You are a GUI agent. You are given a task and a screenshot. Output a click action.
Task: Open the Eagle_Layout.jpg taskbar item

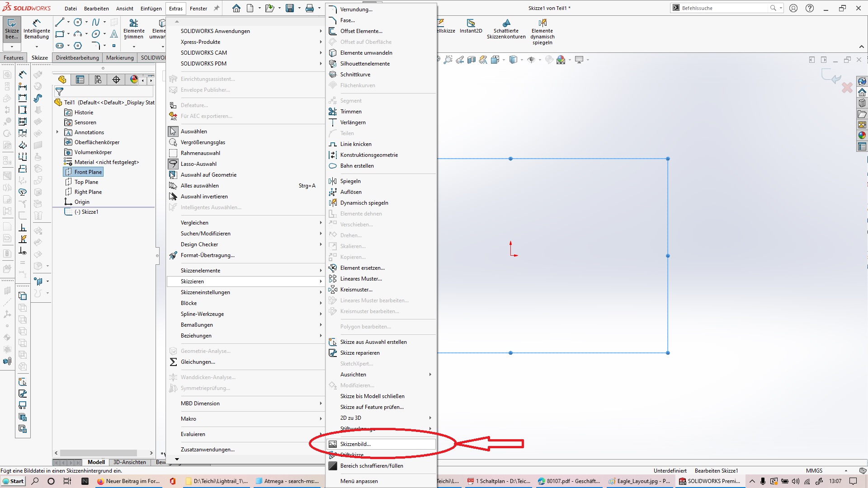pyautogui.click(x=640, y=481)
